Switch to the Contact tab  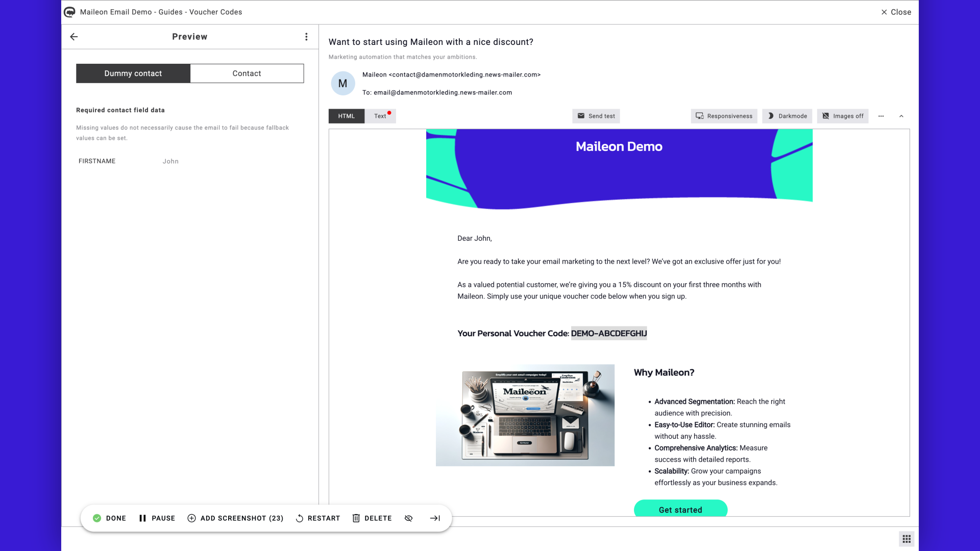(247, 73)
